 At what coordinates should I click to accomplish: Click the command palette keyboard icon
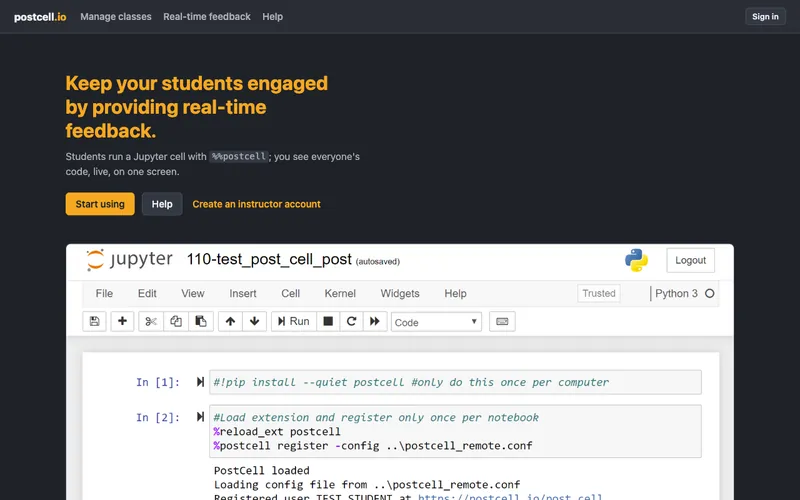(502, 321)
